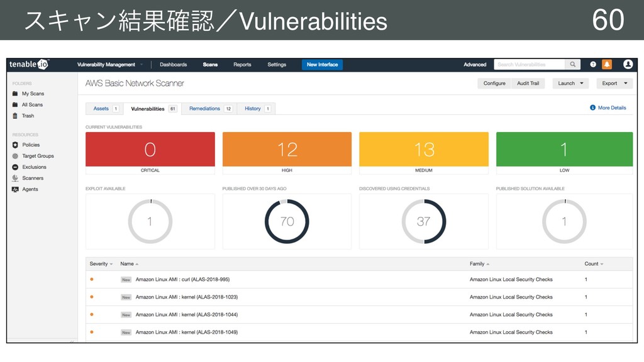Open the More Details link

pos(612,107)
